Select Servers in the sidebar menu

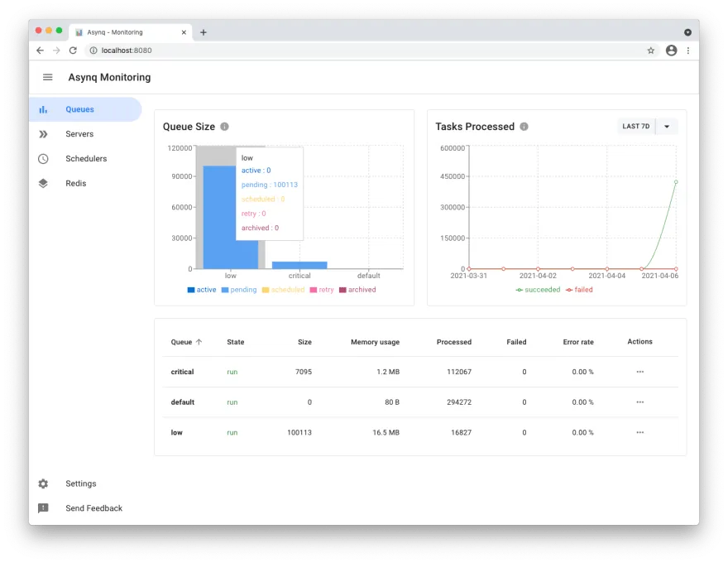[x=81, y=133]
